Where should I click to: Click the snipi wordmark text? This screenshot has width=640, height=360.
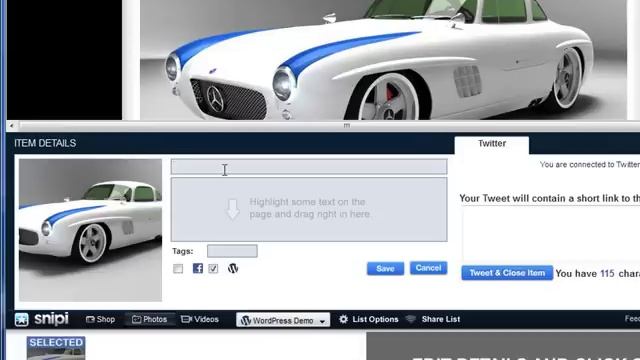point(51,319)
